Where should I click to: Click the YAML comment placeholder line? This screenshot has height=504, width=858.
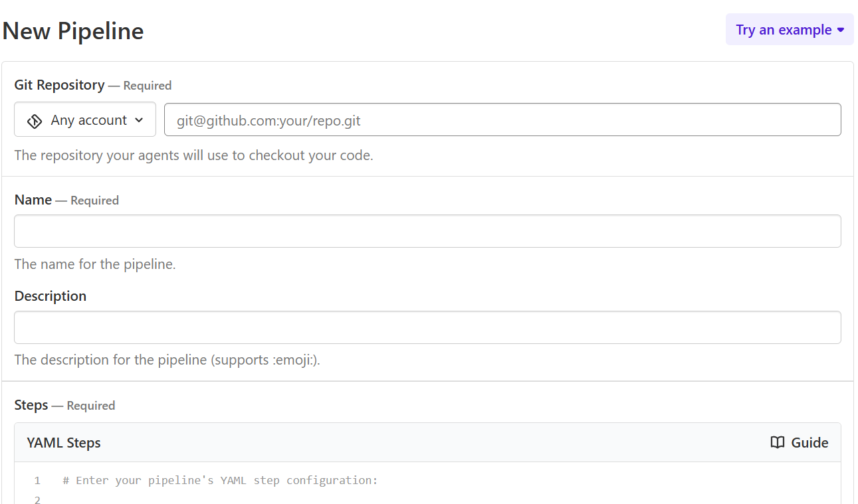pos(220,480)
